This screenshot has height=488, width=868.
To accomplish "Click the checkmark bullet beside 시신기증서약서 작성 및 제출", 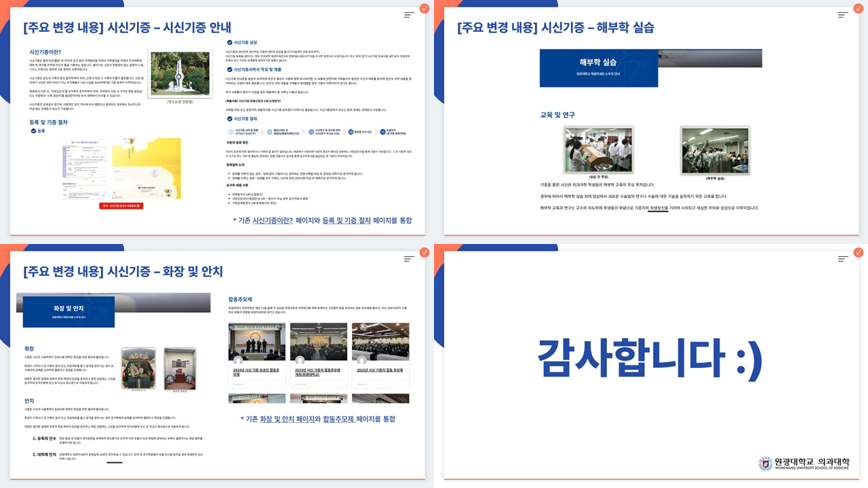I will point(229,69).
